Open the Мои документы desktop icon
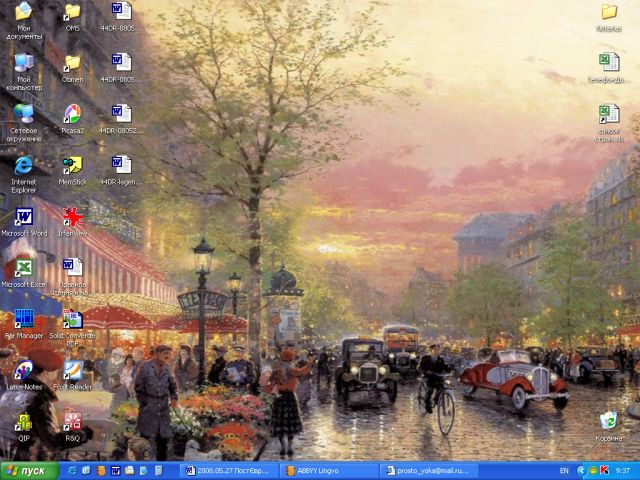Screen dimensions: 640x480 click(24, 20)
